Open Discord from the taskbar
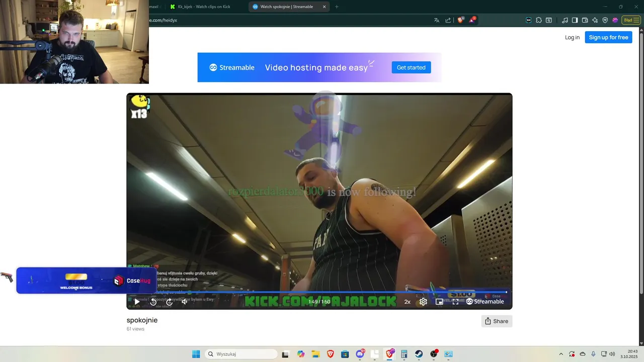 pyautogui.click(x=360, y=354)
